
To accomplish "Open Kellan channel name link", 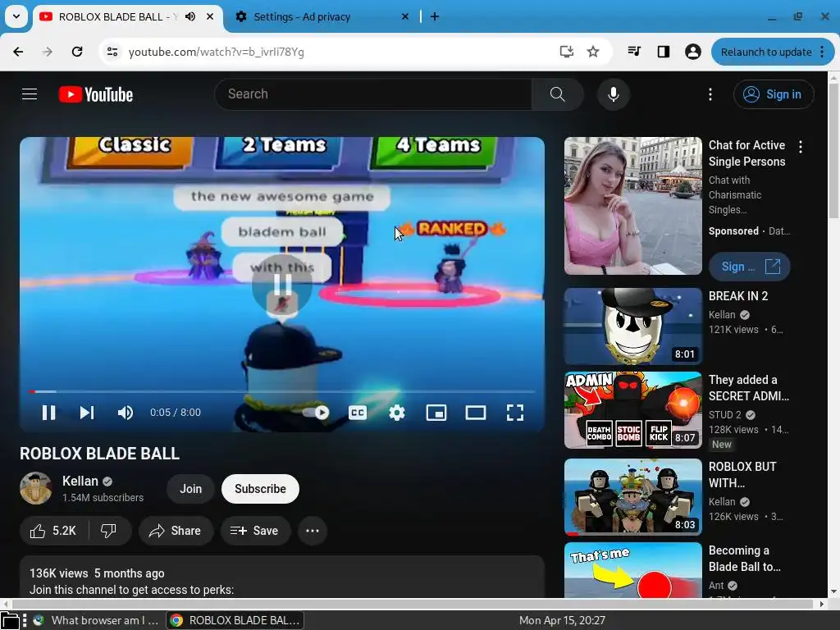I will (x=80, y=481).
